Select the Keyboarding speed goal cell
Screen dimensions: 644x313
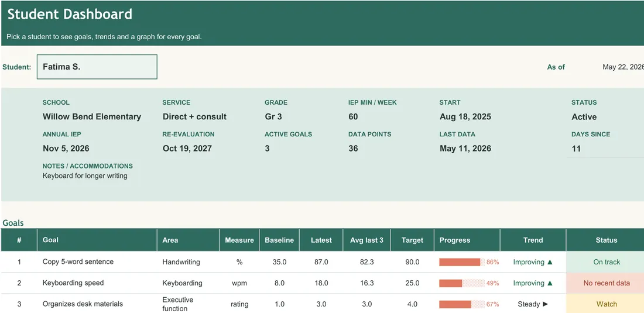[97, 283]
